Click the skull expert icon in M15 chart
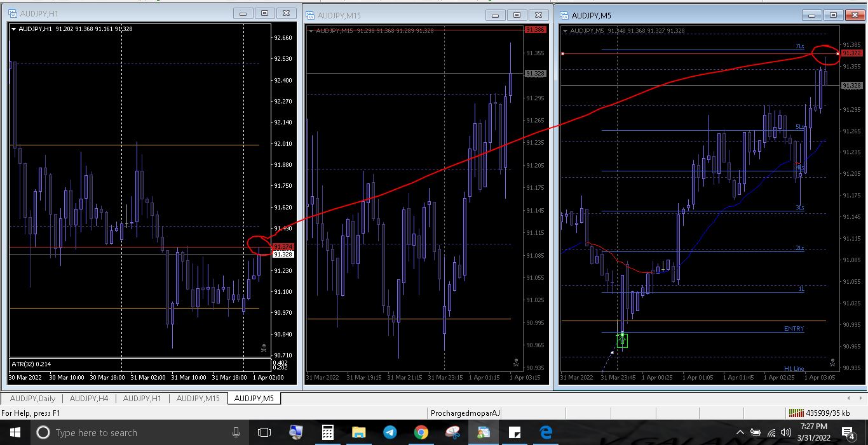The image size is (868, 445). (516, 363)
